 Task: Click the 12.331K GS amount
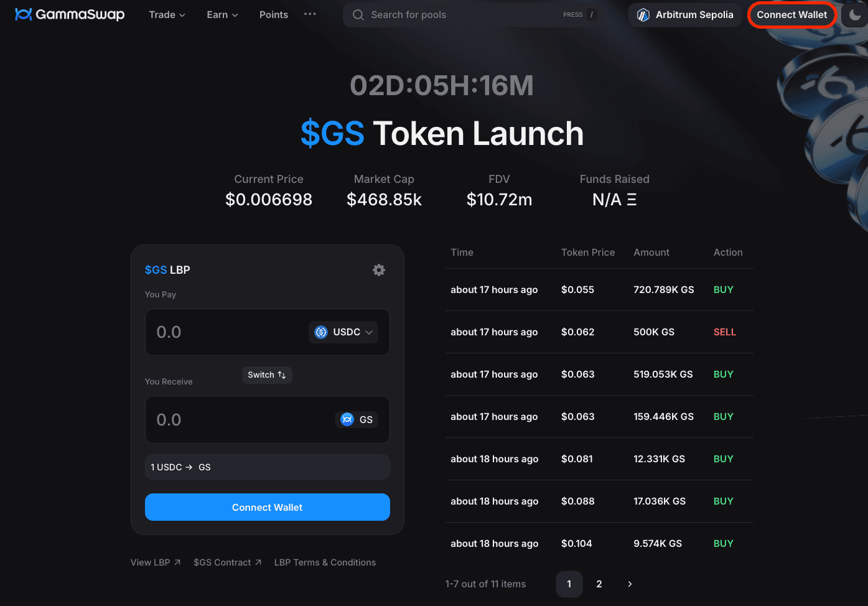point(660,459)
